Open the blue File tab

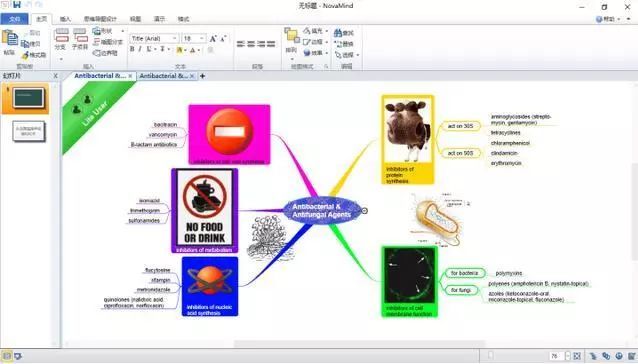pyautogui.click(x=14, y=19)
